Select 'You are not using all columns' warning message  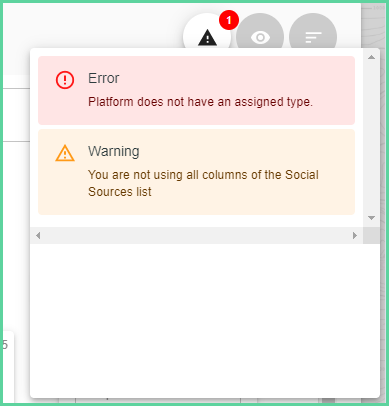(x=203, y=183)
